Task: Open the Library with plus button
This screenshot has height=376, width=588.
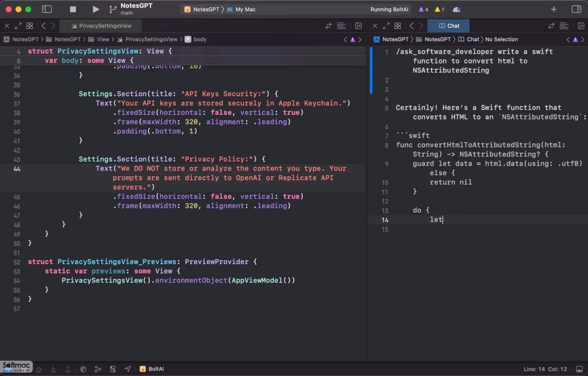Action: [x=554, y=9]
